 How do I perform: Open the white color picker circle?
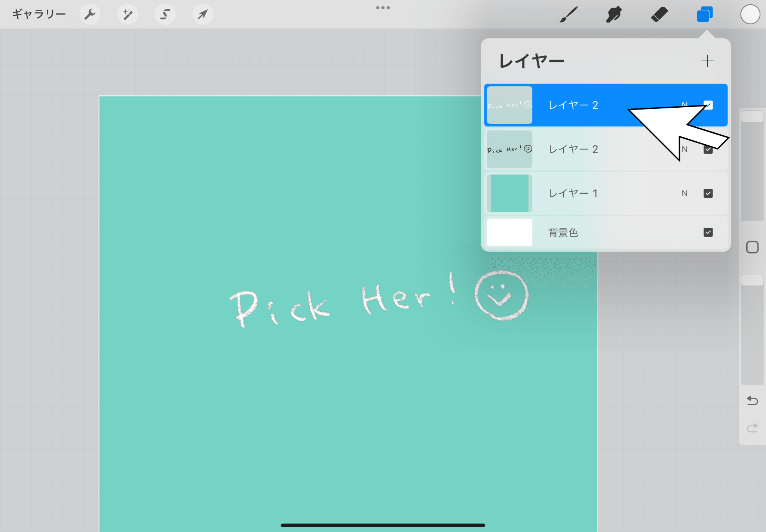click(x=750, y=15)
